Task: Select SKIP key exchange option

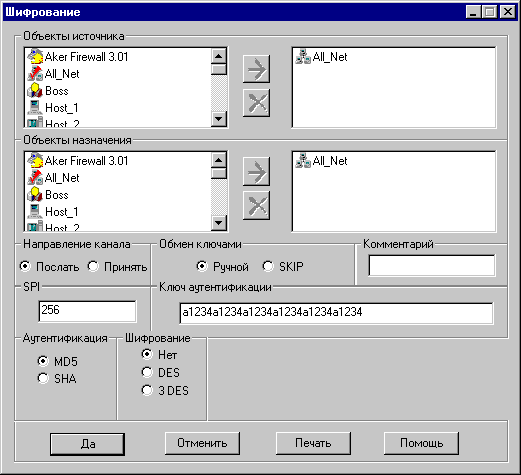Action: 283,267
